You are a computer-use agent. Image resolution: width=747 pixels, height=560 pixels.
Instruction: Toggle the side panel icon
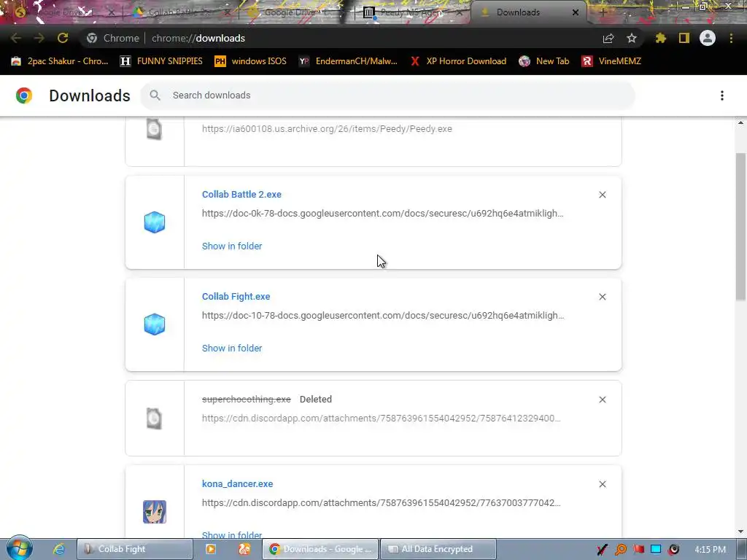coord(684,38)
